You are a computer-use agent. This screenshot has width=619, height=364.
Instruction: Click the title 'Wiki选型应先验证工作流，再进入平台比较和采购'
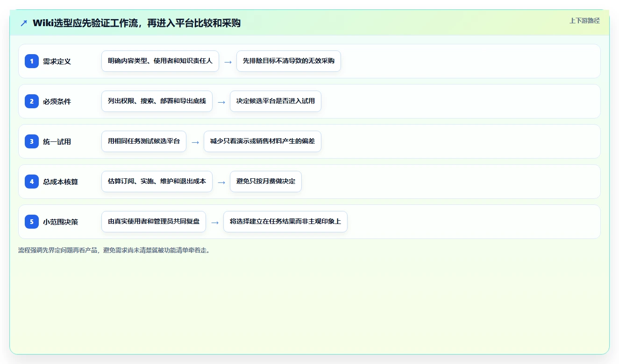point(136,23)
